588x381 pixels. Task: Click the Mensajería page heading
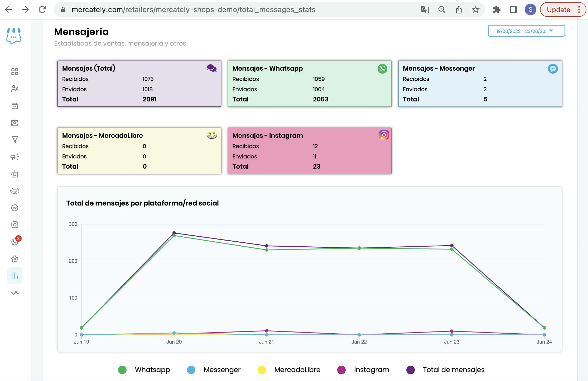click(81, 32)
